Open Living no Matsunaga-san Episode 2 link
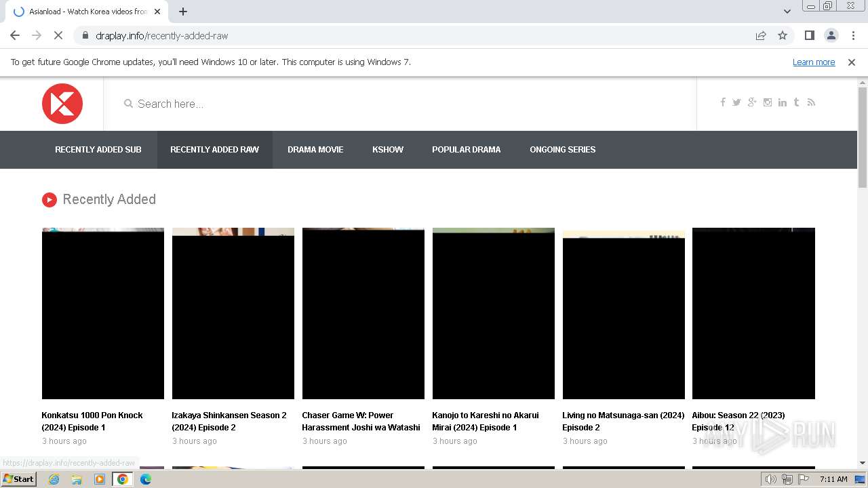The height and width of the screenshot is (488, 868). point(623,421)
